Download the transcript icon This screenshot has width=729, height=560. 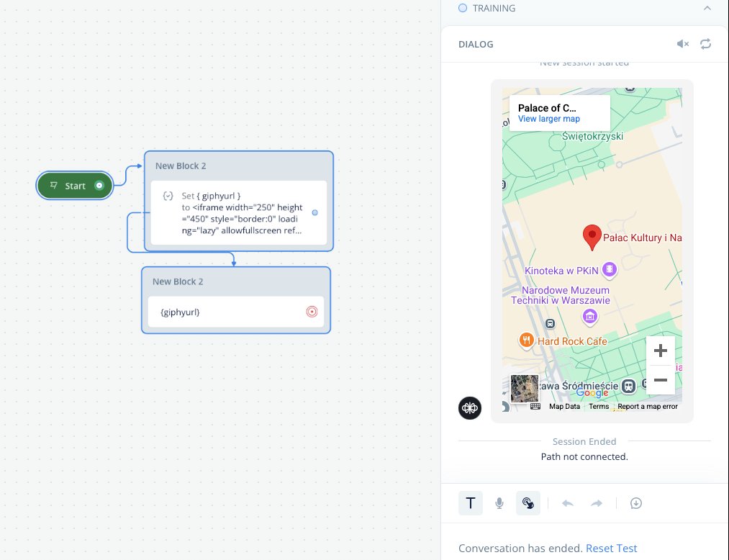636,503
